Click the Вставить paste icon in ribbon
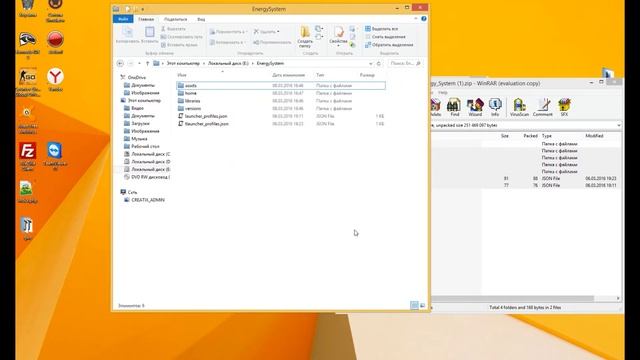This screenshot has height=360, width=640. click(149, 35)
